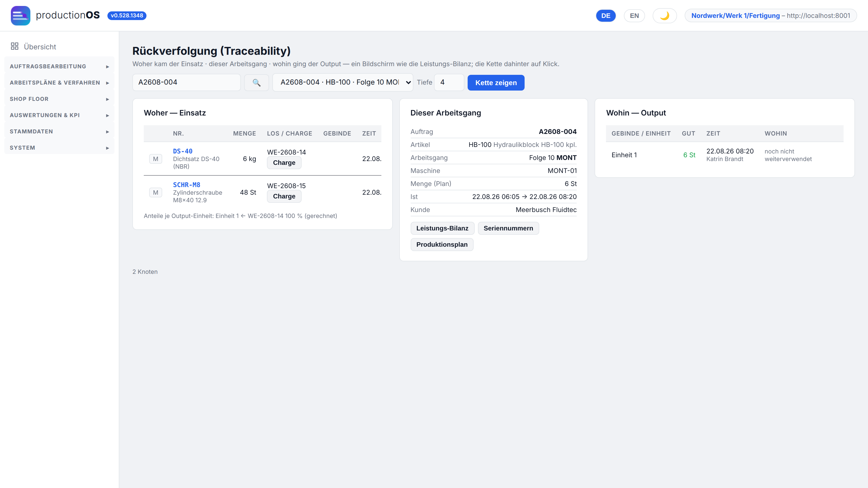Click the Kette zeigen button
Screen dimensions: 868x488
pyautogui.click(x=496, y=82)
